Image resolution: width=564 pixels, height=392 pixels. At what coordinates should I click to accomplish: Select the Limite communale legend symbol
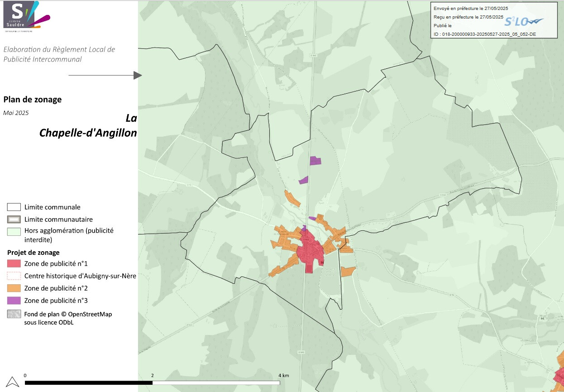pos(14,207)
